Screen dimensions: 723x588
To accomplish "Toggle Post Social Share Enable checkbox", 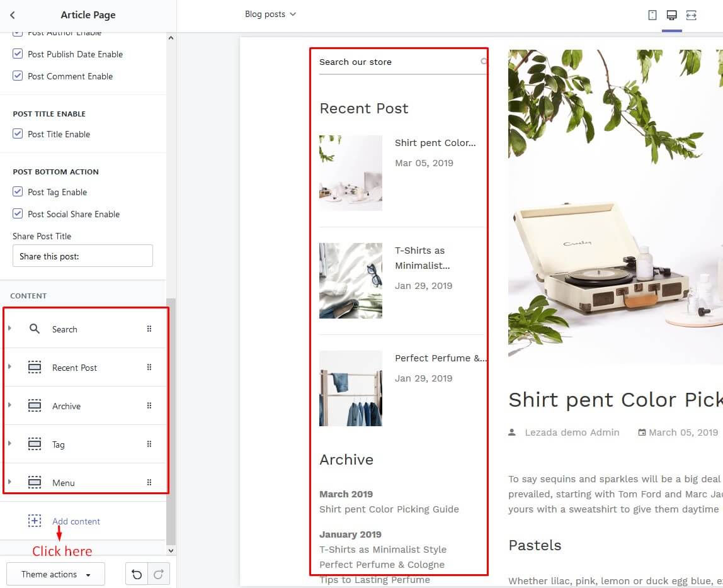I will (18, 213).
